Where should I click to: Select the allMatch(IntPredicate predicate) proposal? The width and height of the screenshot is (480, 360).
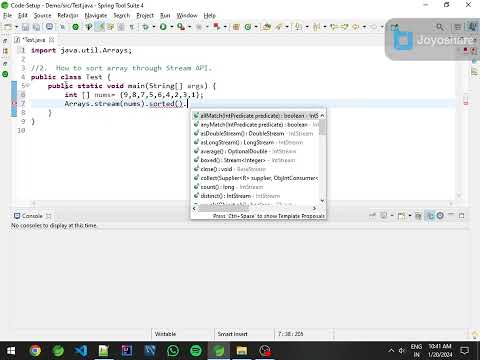(x=256, y=116)
